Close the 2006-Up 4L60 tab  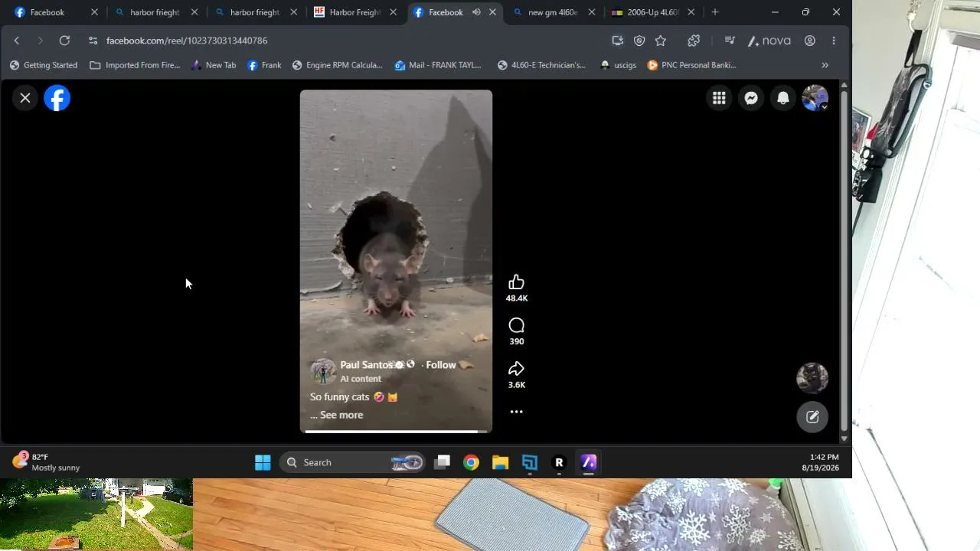click(691, 12)
